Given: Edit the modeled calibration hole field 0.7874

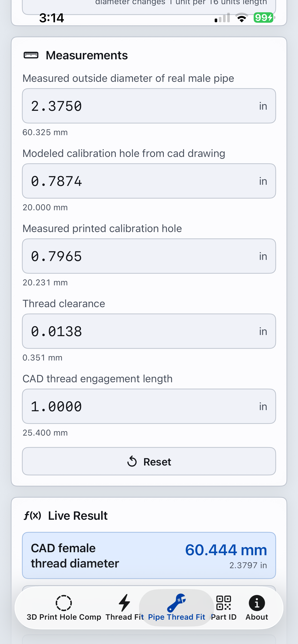Looking at the screenshot, I should [x=149, y=181].
